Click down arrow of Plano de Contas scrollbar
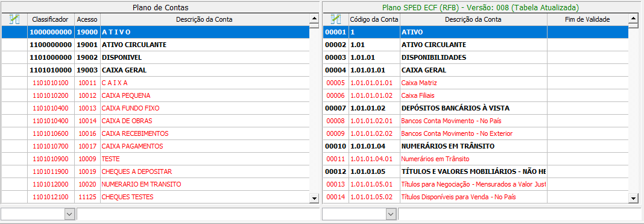Image resolution: width=644 pixels, height=224 pixels. click(x=314, y=199)
